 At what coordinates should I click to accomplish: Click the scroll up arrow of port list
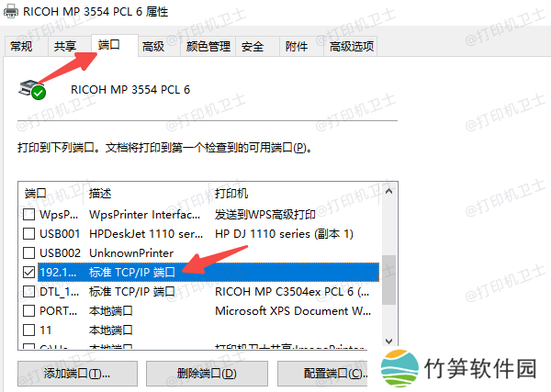click(x=388, y=192)
